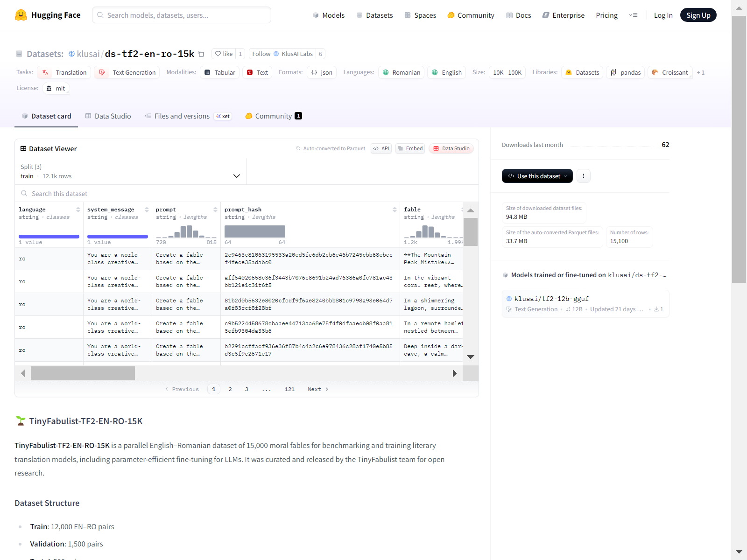747x560 pixels.
Task: Click the language column value bar
Action: (49, 237)
